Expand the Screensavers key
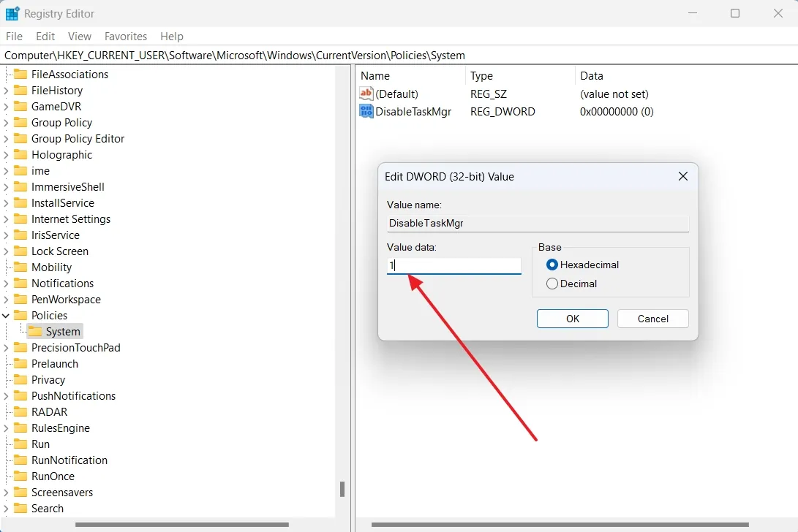The height and width of the screenshot is (532, 798). [6, 493]
